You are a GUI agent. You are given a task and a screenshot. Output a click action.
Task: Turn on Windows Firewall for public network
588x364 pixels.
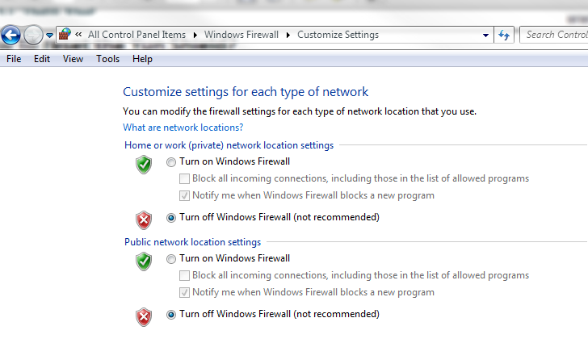pos(171,258)
